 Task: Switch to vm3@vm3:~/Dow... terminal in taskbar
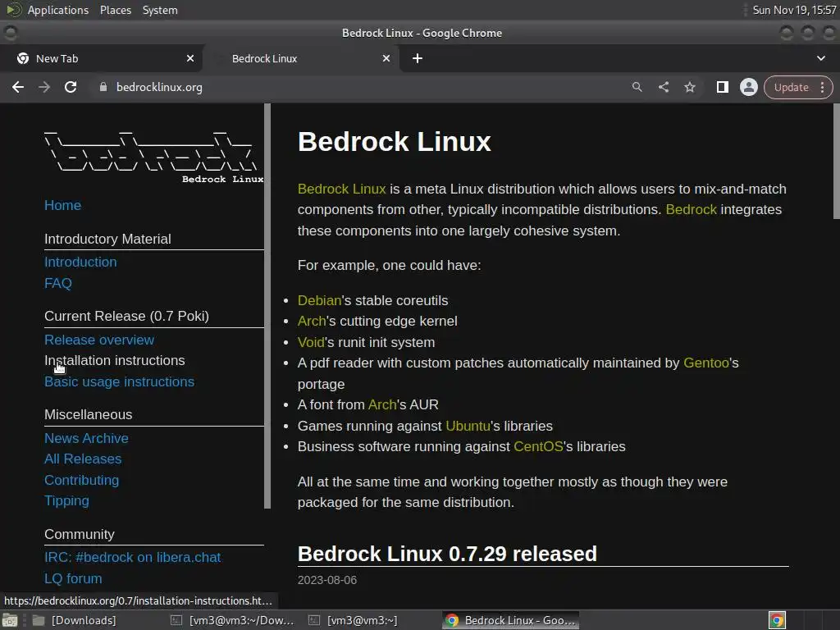232,620
